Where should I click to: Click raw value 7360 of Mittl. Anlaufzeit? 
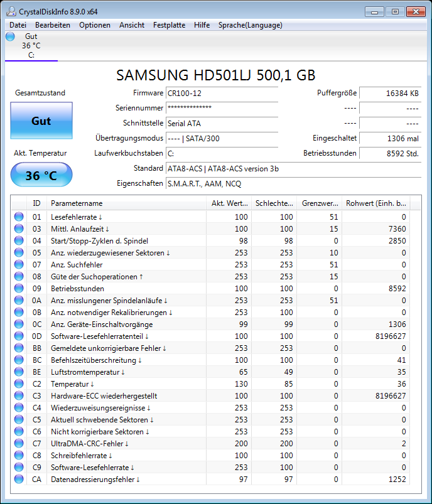397,229
